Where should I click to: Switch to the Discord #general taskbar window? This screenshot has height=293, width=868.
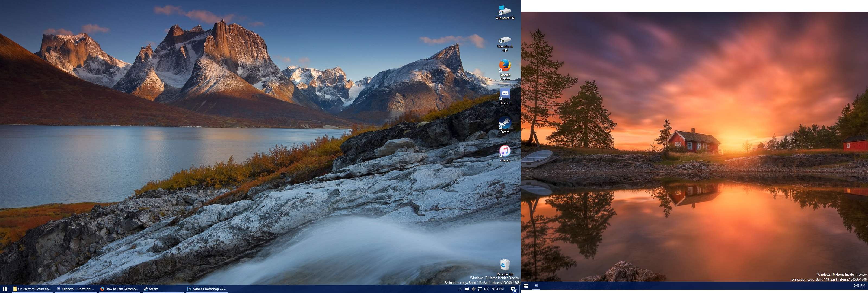pyautogui.click(x=76, y=289)
